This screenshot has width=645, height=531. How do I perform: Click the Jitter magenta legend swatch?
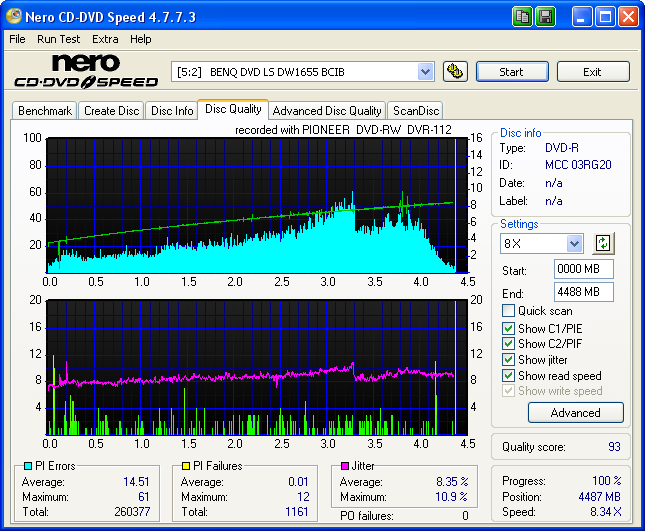[345, 466]
